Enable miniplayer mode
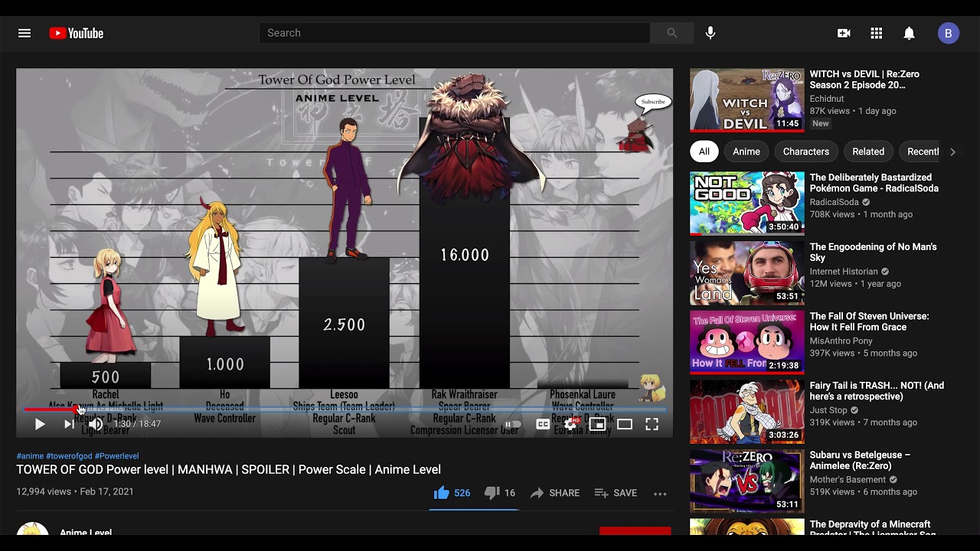This screenshot has height=551, width=980. (597, 424)
